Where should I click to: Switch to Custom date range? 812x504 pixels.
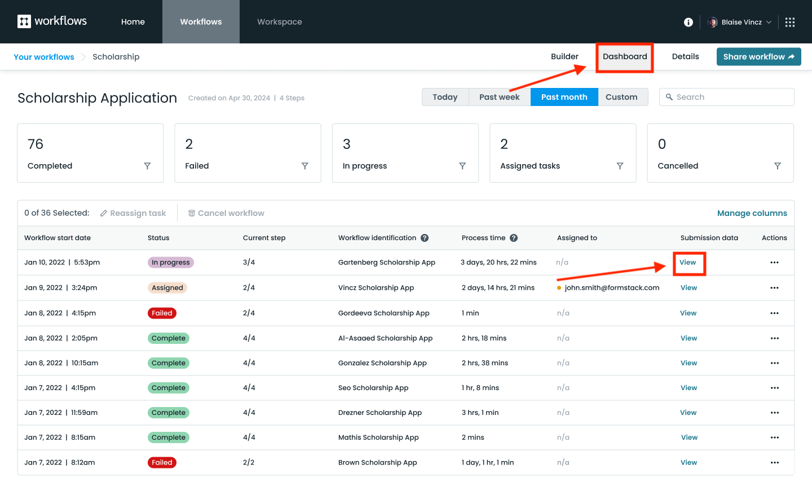[621, 97]
